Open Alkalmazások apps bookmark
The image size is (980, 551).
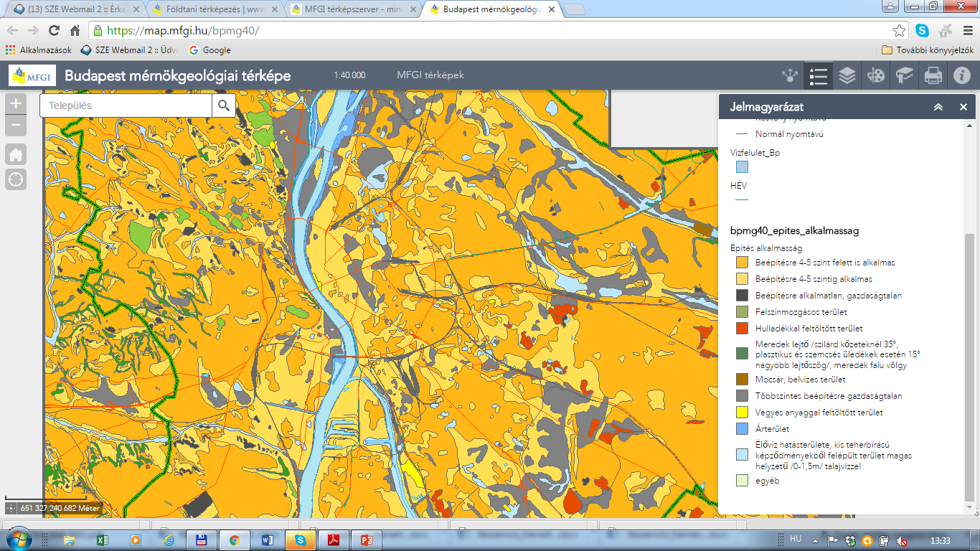point(39,50)
